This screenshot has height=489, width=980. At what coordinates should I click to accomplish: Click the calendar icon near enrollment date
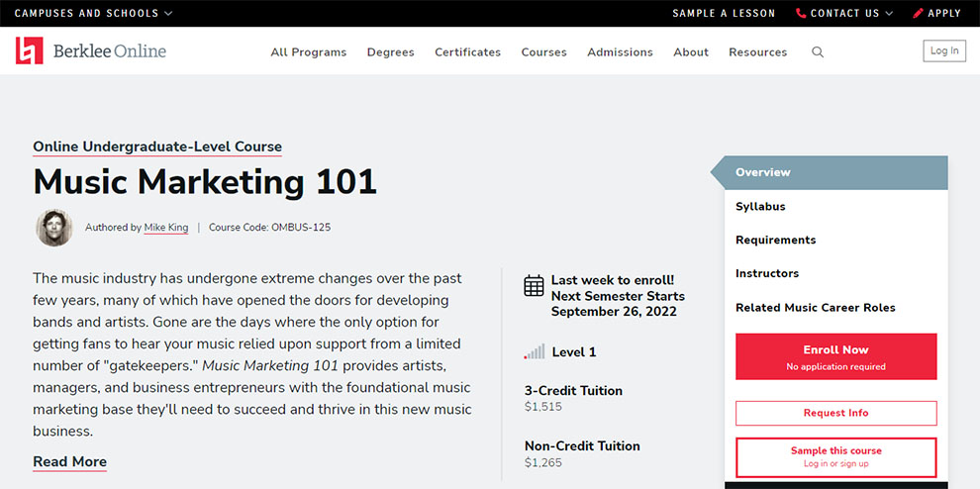click(x=534, y=285)
